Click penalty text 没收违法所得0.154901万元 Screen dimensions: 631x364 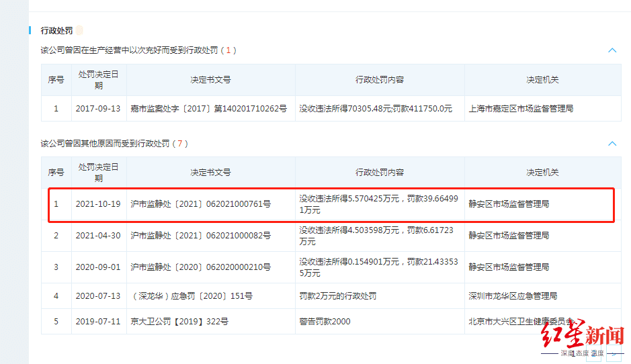pos(349,261)
